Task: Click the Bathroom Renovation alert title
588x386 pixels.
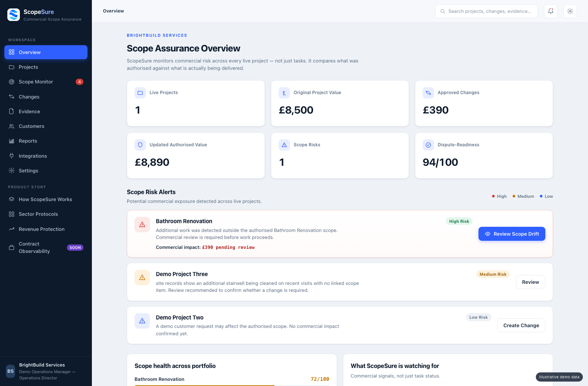Action: pyautogui.click(x=184, y=221)
